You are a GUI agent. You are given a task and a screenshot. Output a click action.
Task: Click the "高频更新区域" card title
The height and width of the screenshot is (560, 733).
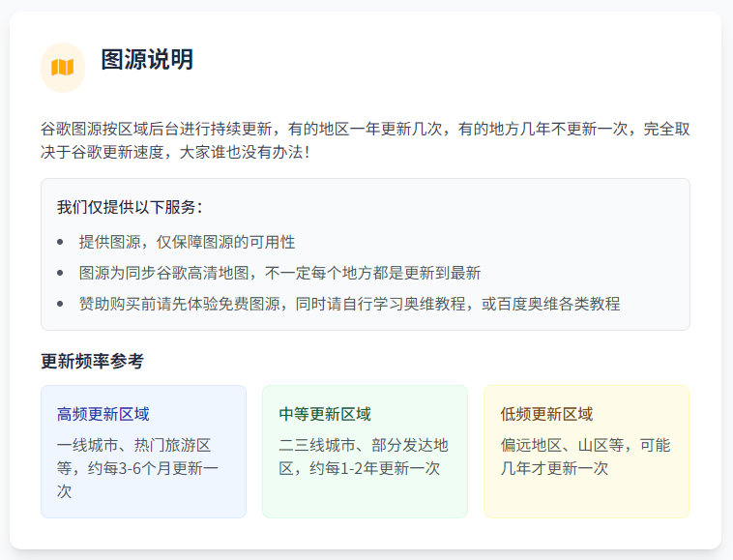coord(103,414)
